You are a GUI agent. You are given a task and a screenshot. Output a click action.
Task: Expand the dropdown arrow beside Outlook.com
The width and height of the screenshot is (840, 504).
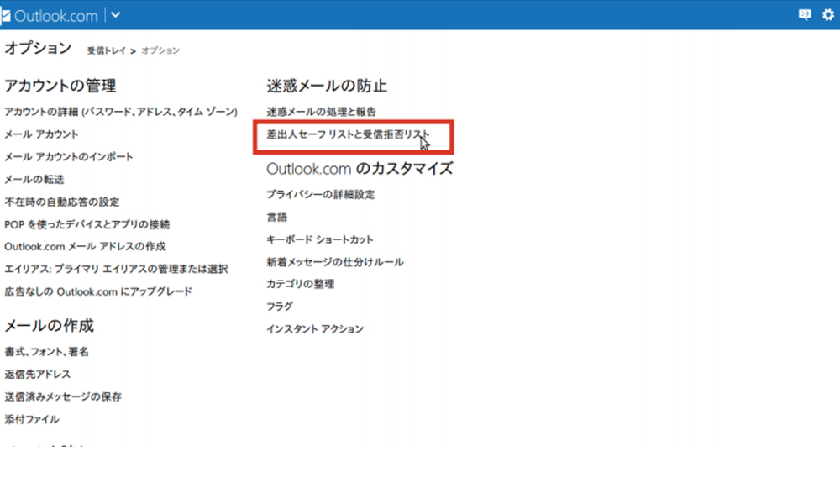tap(115, 15)
